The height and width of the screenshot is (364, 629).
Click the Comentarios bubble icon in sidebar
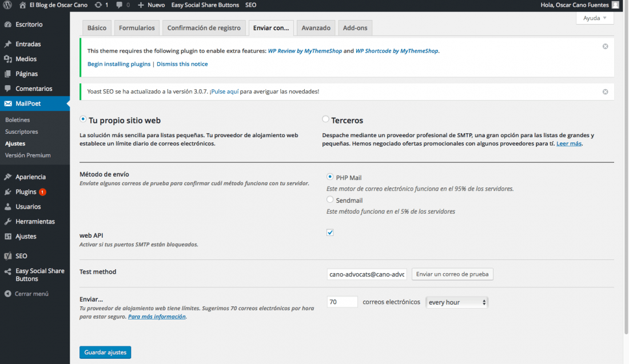(x=7, y=89)
